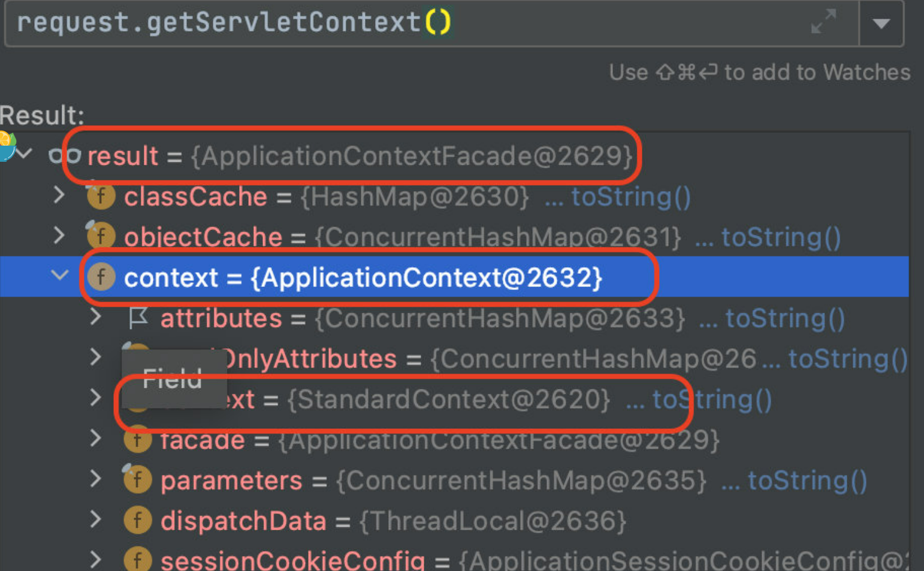The height and width of the screenshot is (571, 924).
Task: Click toString() link for classCache
Action: coord(631,197)
